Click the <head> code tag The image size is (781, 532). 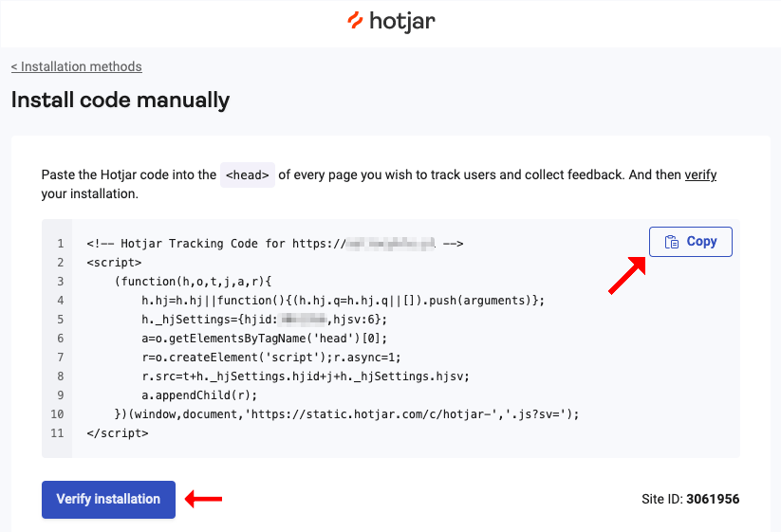[248, 174]
